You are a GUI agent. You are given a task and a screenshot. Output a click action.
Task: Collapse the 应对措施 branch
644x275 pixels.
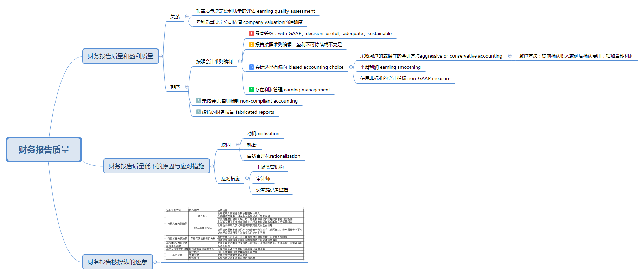[x=247, y=178]
